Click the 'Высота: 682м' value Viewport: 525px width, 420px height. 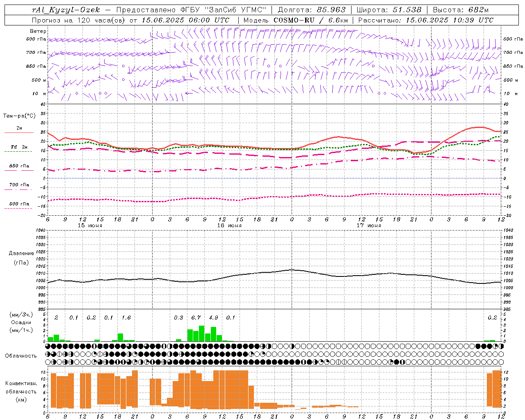pos(461,10)
